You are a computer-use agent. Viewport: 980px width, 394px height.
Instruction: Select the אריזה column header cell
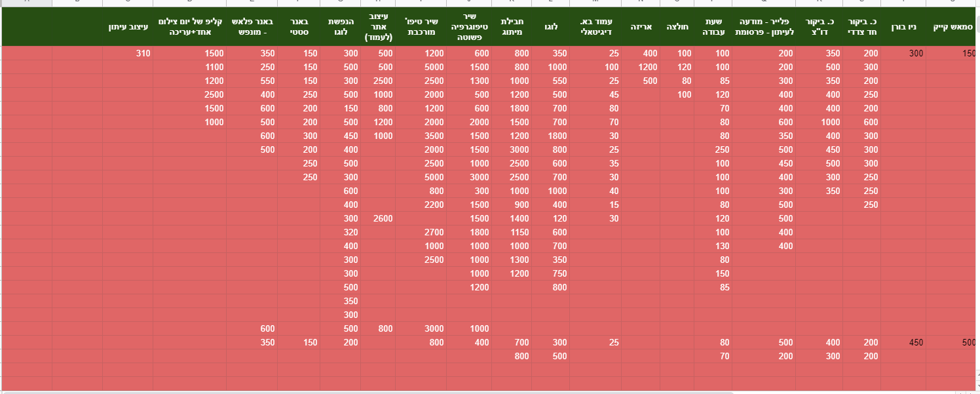[641, 27]
